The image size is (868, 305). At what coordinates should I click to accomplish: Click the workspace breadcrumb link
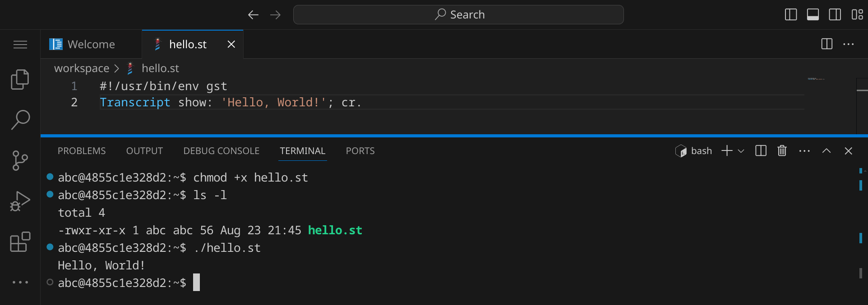(82, 68)
